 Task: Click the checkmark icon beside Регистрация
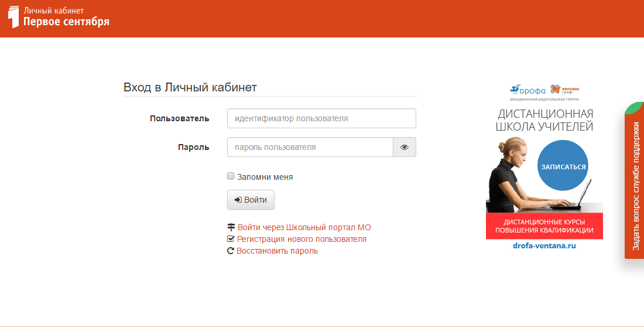tap(231, 239)
